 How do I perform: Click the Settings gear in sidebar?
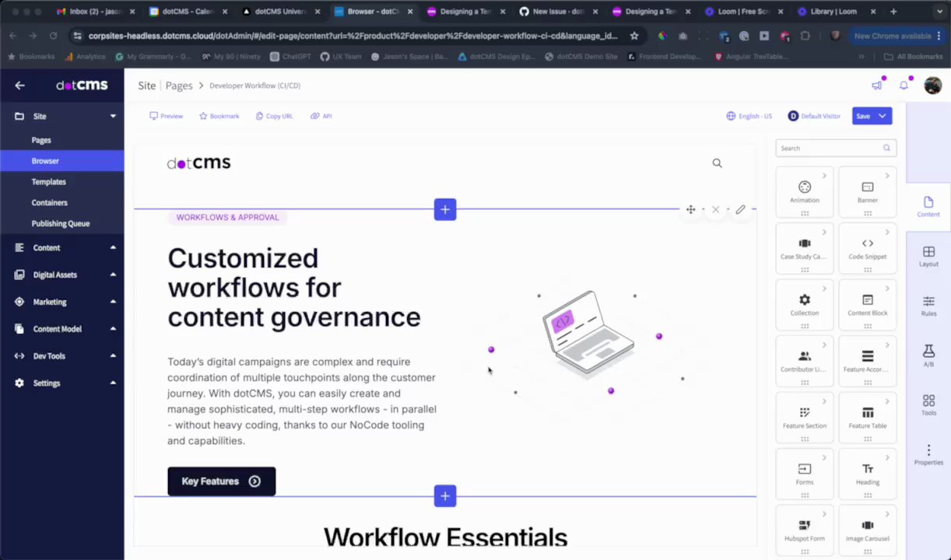point(19,383)
